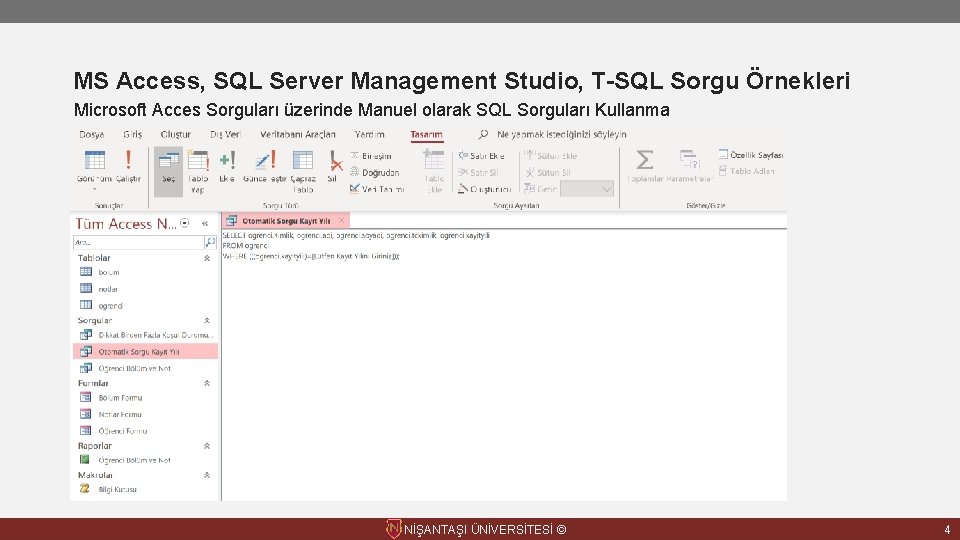Switch to the Giriş ribbon tab

click(132, 135)
